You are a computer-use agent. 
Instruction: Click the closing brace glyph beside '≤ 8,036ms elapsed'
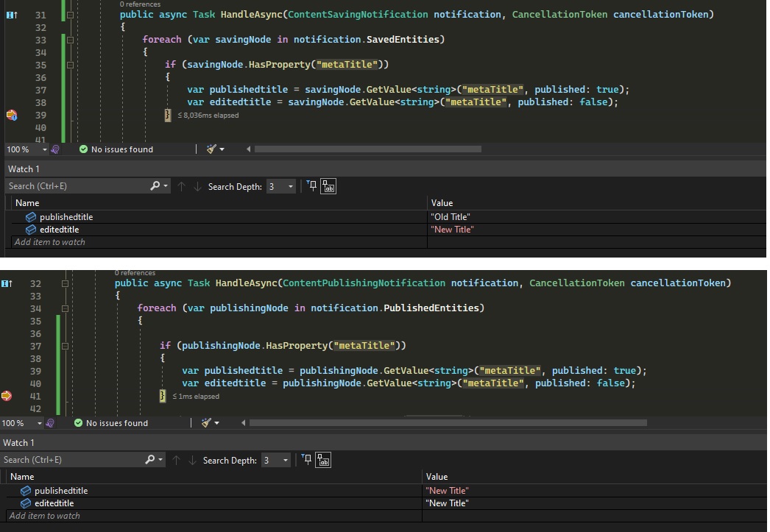167,116
